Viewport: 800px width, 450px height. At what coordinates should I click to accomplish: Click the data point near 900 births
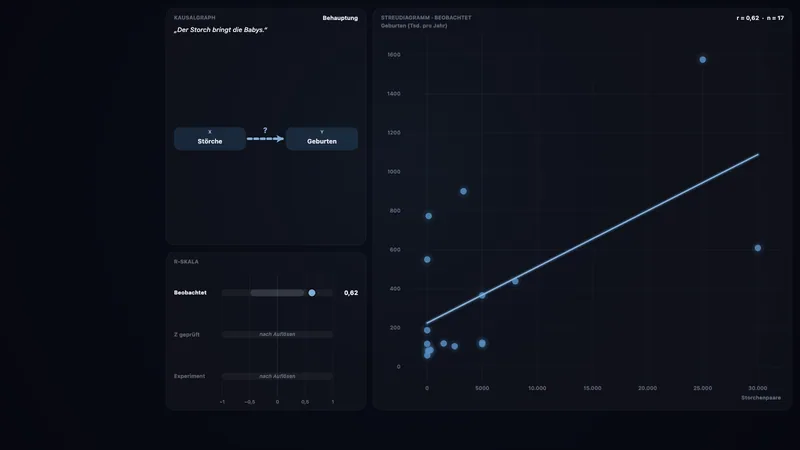coord(463,191)
